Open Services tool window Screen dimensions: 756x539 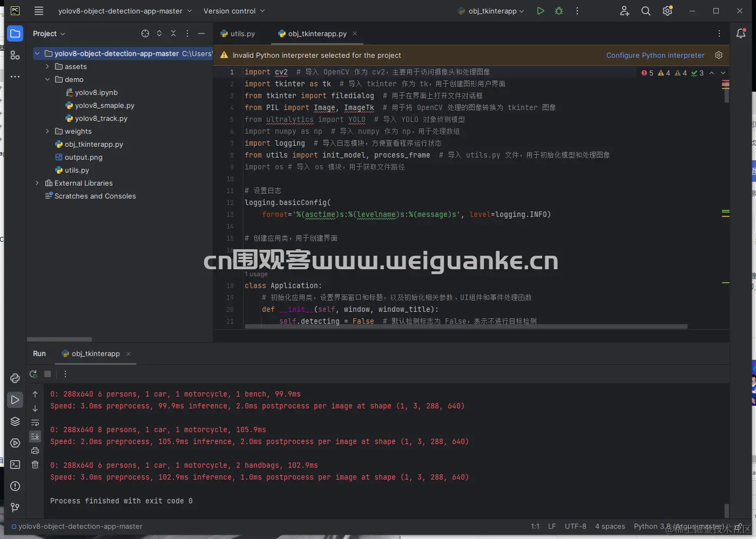15,443
